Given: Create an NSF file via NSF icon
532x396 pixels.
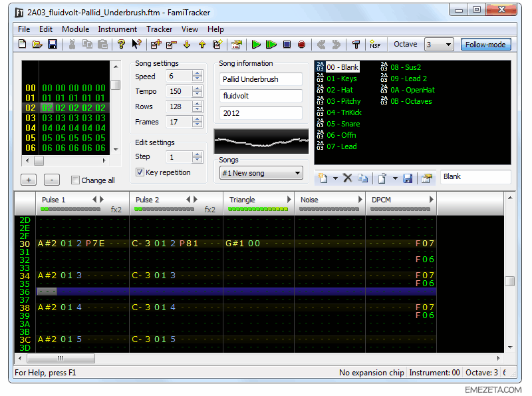Looking at the screenshot, I should coord(375,45).
